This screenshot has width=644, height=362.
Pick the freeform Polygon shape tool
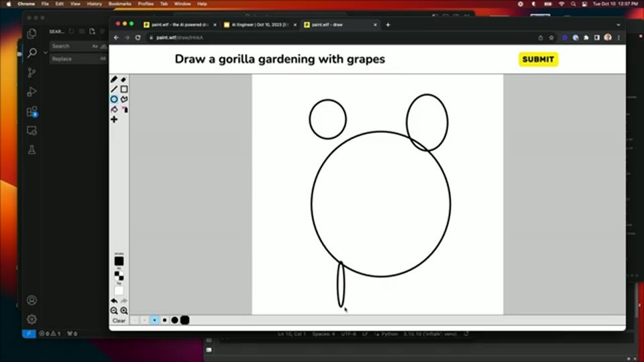coord(124,99)
